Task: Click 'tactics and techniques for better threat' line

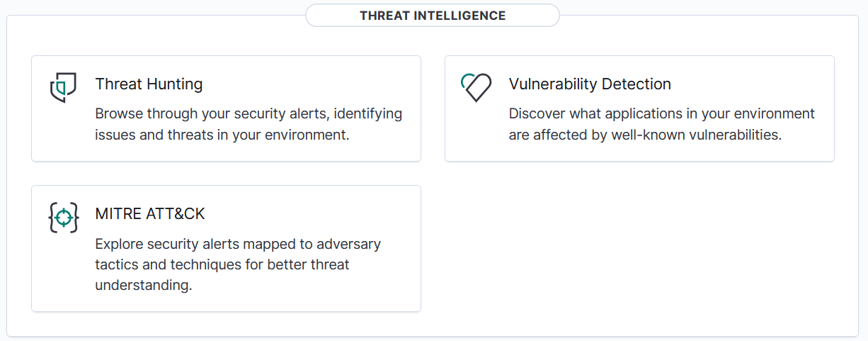Action: [222, 264]
